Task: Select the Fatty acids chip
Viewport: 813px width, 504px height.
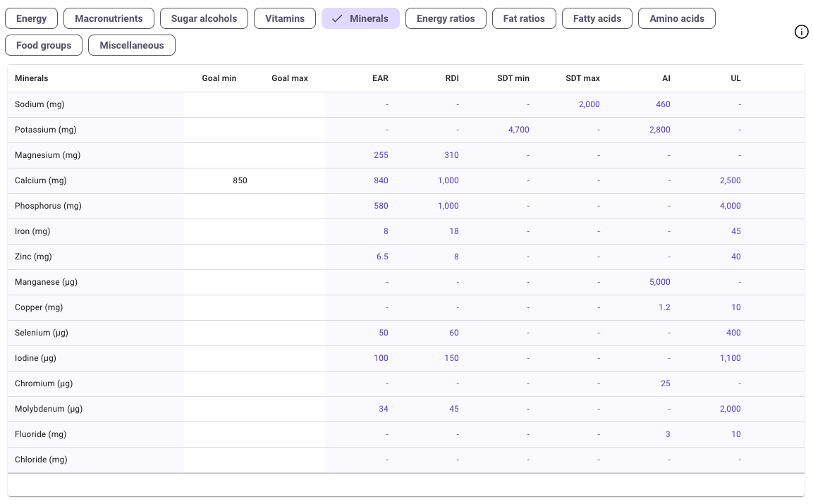Action: 597,18
